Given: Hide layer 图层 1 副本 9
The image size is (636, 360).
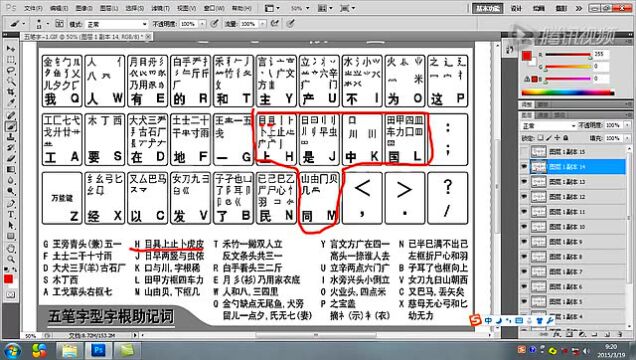Looking at the screenshot, I should click(524, 242).
